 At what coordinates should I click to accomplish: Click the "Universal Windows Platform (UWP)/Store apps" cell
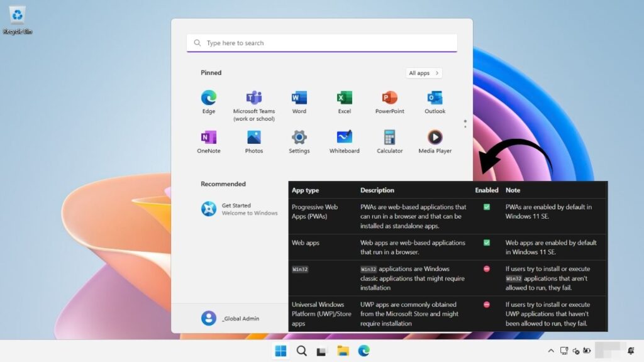(323, 314)
